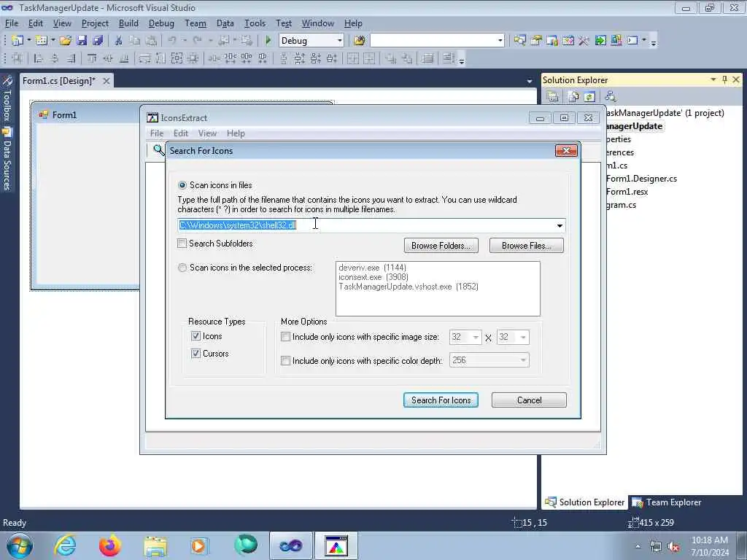Viewport: 747px width, 560px height.
Task: Enable 'Include only icons with specific color depth'
Action: pos(285,360)
